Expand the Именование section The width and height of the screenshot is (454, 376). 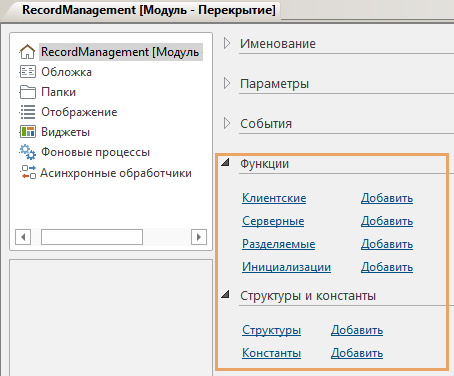click(227, 43)
